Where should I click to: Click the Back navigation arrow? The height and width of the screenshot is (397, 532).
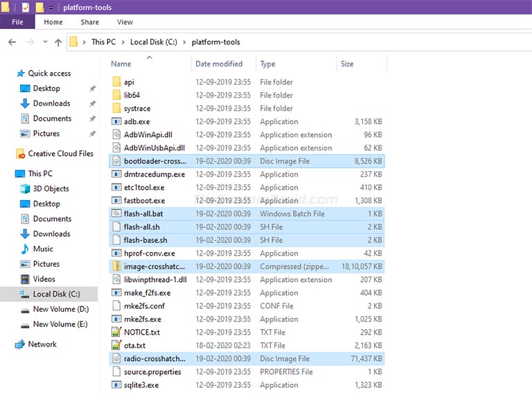click(x=12, y=42)
